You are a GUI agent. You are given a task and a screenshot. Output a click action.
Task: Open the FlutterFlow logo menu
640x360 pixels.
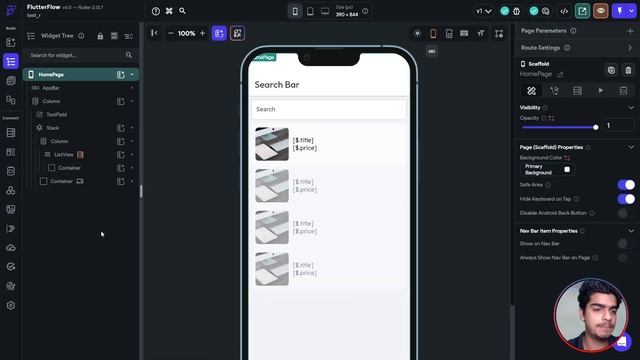(x=11, y=10)
